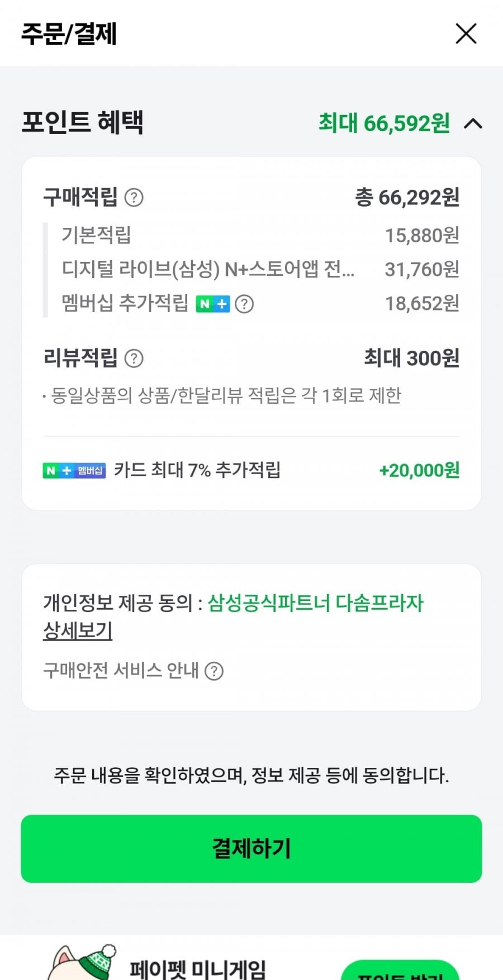Open help icon for 구매안전 서비스 안내
This screenshot has height=980, width=503.
214,671
